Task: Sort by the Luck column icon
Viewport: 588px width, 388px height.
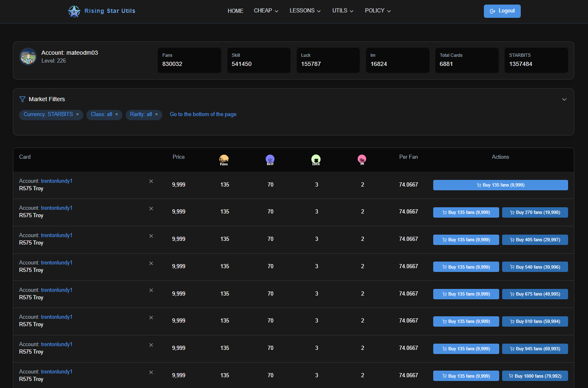Action: 316,160
